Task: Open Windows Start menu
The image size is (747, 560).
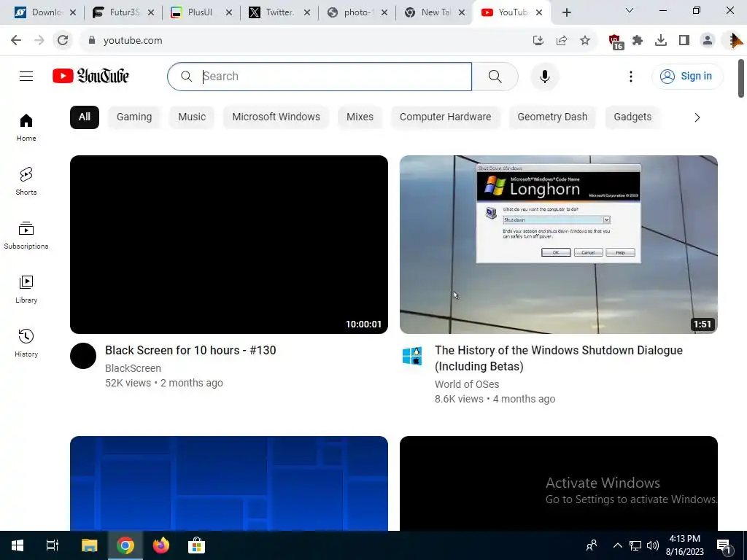Action: pos(18,545)
